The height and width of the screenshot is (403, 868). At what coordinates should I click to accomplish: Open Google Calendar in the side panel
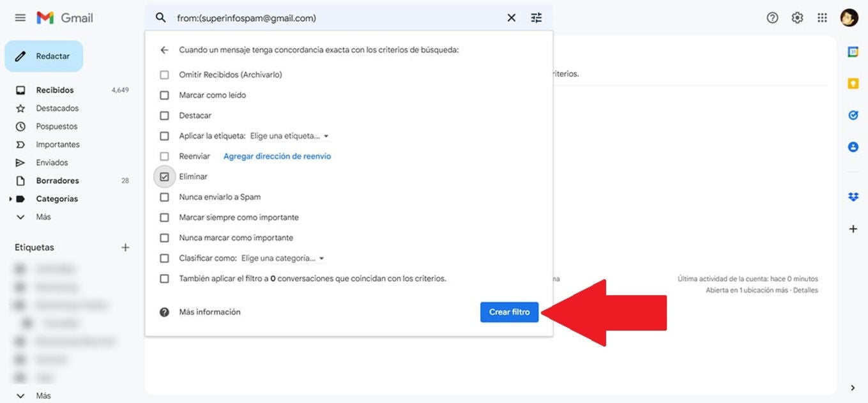point(853,52)
